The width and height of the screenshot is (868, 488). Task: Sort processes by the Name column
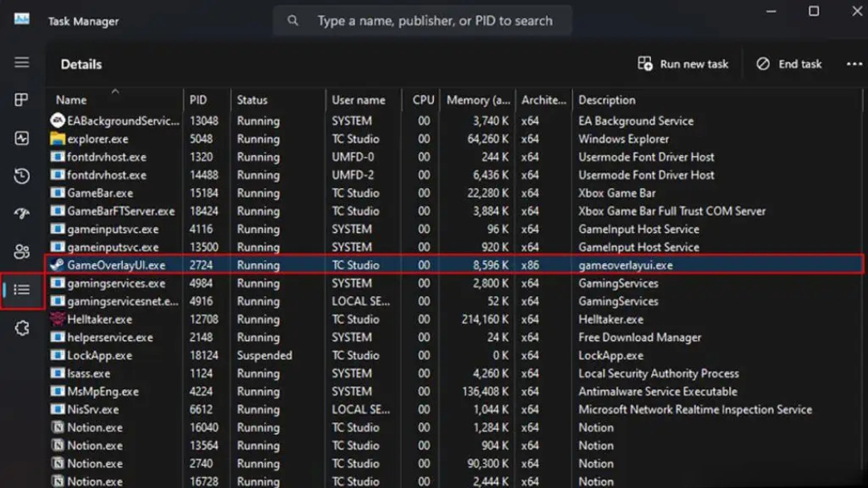pyautogui.click(x=71, y=100)
